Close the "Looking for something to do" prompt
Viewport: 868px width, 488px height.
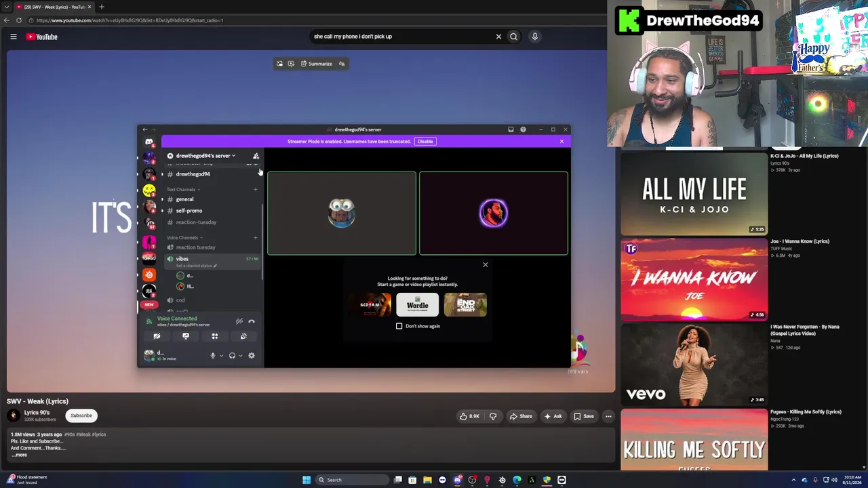point(486,264)
